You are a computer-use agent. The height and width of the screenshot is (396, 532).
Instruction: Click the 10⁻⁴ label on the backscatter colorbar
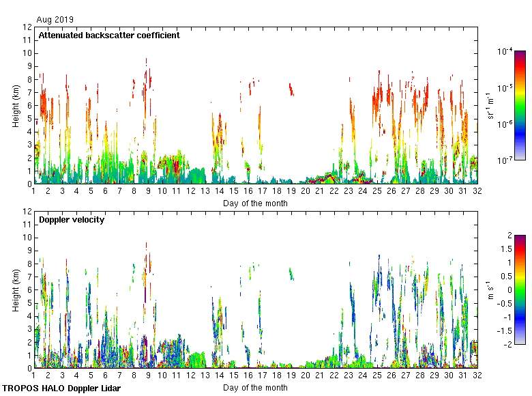click(505, 51)
